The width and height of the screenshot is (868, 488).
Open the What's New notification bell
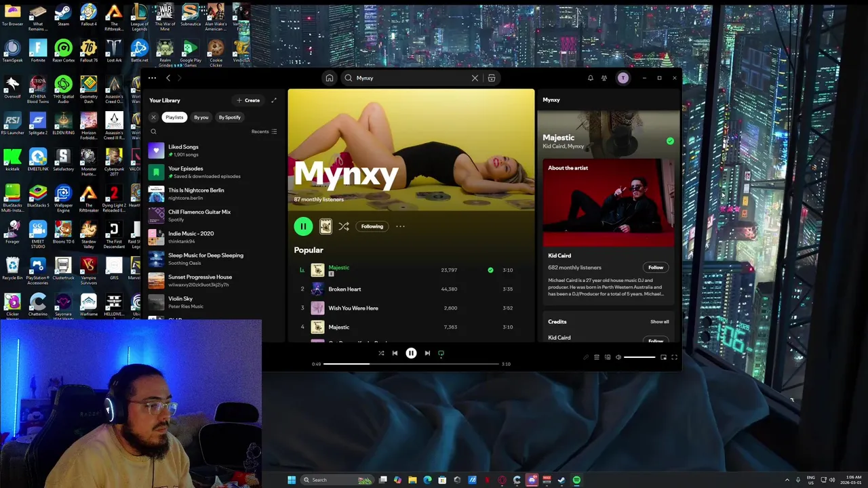(590, 78)
